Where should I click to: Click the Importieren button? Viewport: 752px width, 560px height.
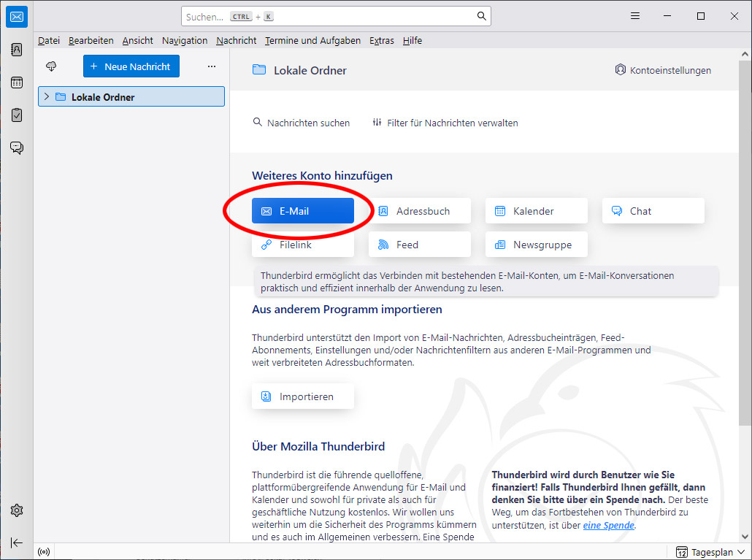click(x=302, y=396)
